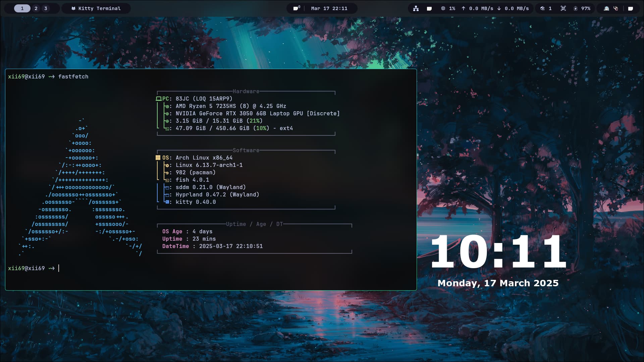Switch to workspace 2

36,8
